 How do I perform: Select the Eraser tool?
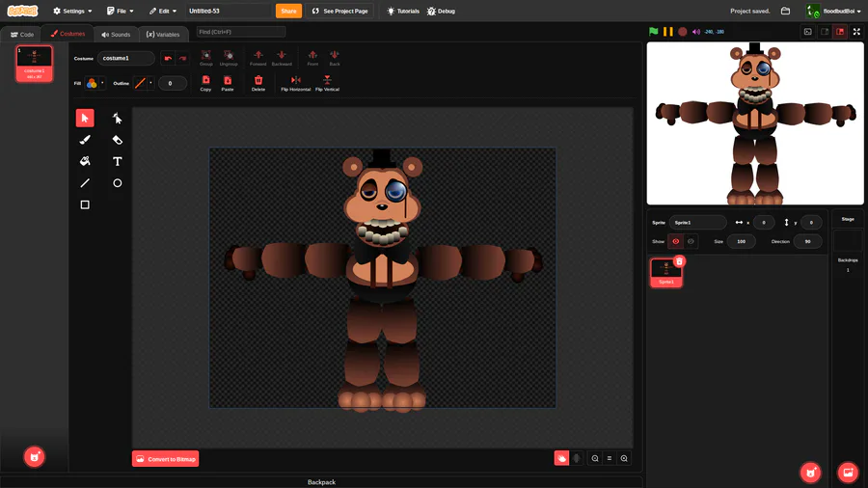click(118, 140)
